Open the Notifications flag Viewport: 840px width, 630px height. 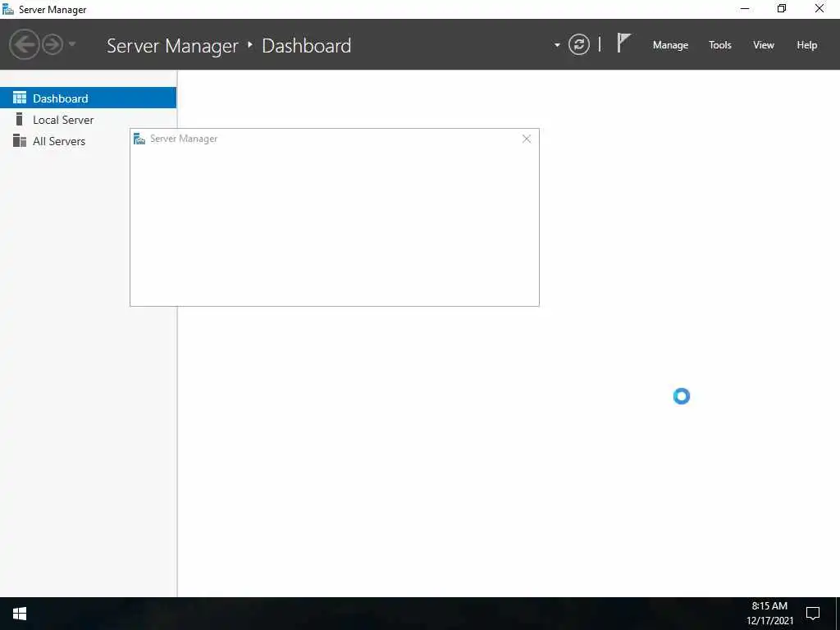click(x=623, y=43)
